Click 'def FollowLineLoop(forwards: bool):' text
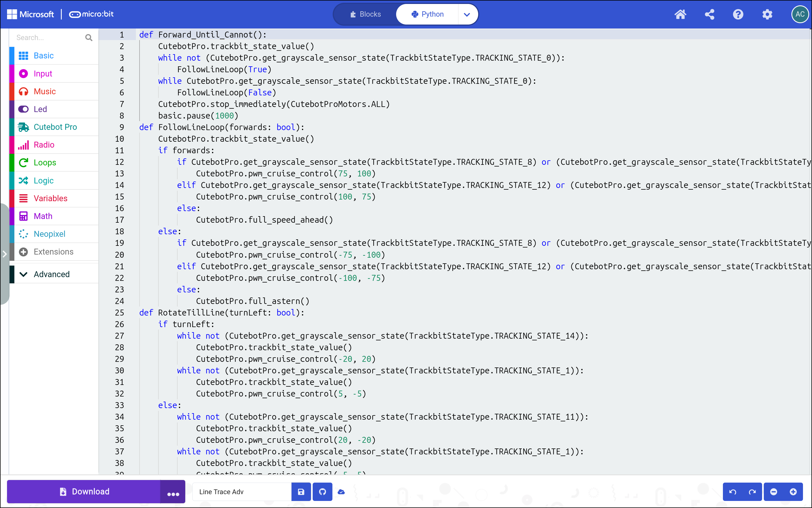 (221, 127)
